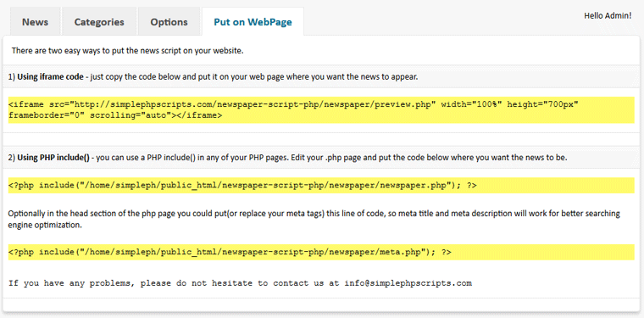
Task: Select the highlighted iframe code block
Action: click(321, 110)
